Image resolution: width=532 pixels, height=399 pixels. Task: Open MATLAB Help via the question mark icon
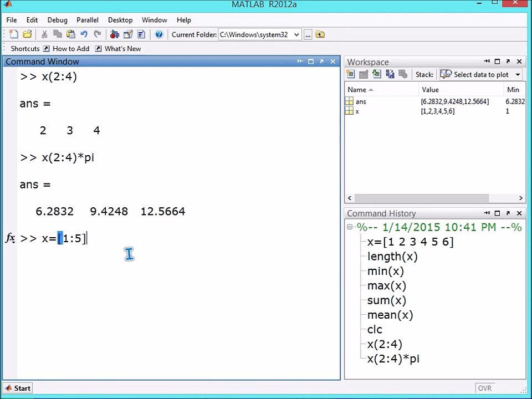tap(159, 34)
